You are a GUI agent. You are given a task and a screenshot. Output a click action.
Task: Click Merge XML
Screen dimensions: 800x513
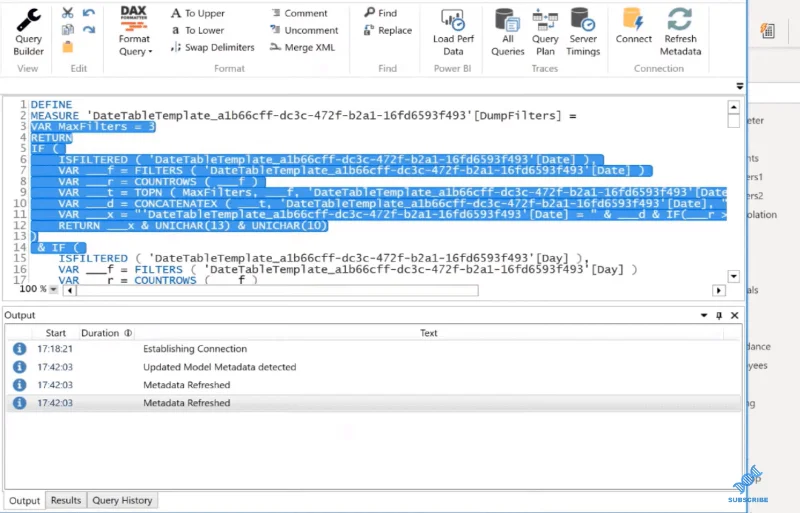[303, 47]
